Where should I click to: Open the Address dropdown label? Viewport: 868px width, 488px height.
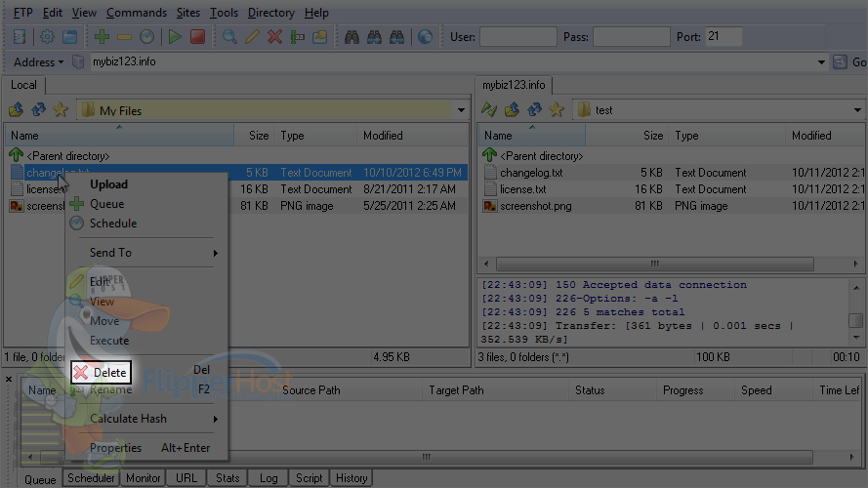point(38,61)
